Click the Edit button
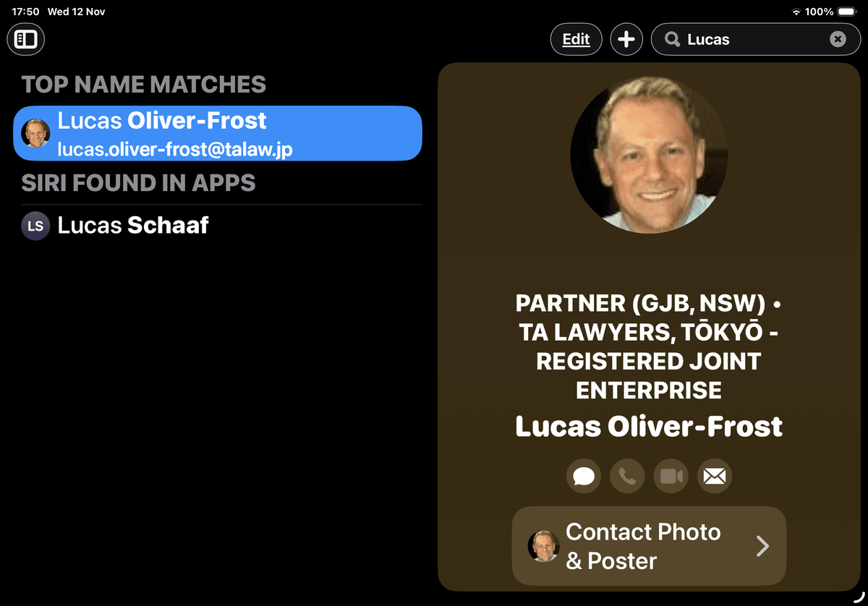The image size is (868, 606). click(576, 39)
